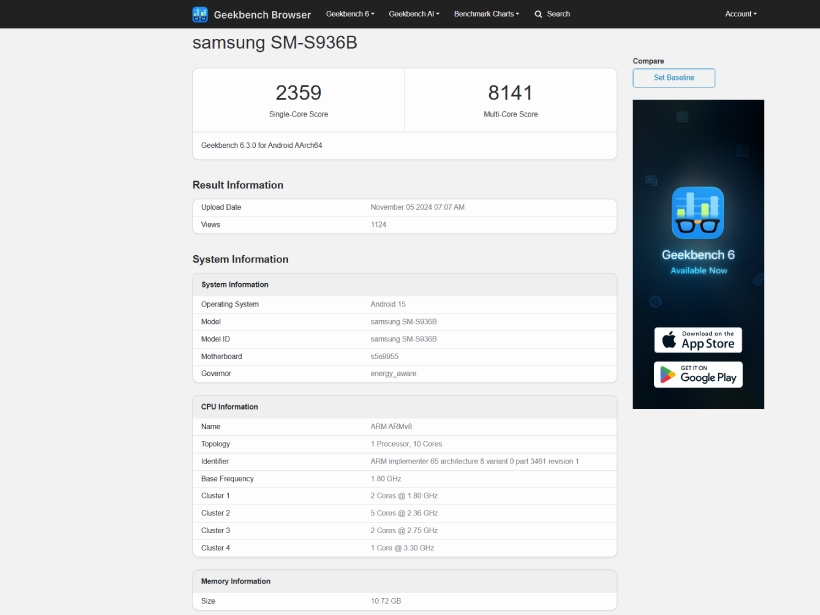Open the Benchmark Charts dropdown
Viewport: 820px width, 615px height.
point(486,14)
